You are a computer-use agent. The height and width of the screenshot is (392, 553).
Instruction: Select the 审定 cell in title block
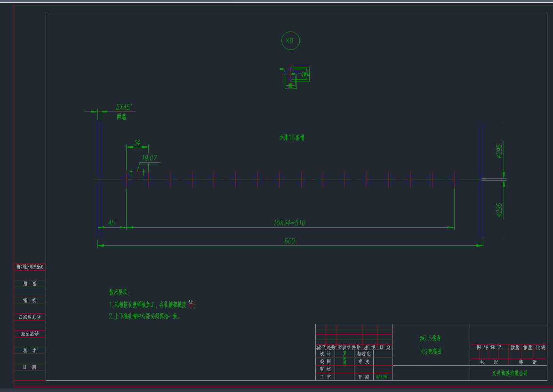point(364,361)
